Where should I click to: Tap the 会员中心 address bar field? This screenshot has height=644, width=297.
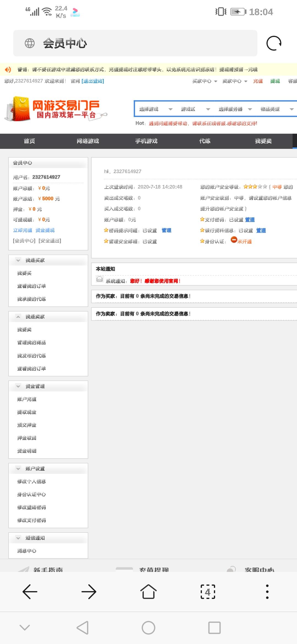(135, 43)
